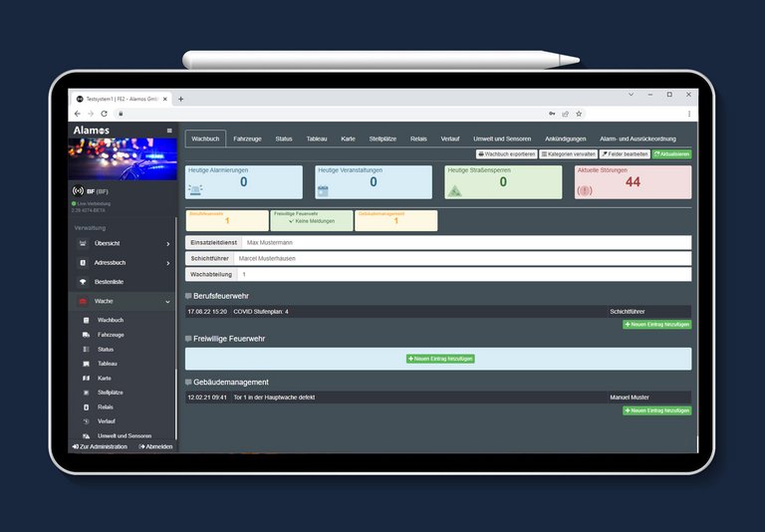Click the Einsatzleitdienst field with Max Mustermann
Image resolution: width=765 pixels, height=532 pixels.
tap(465, 242)
